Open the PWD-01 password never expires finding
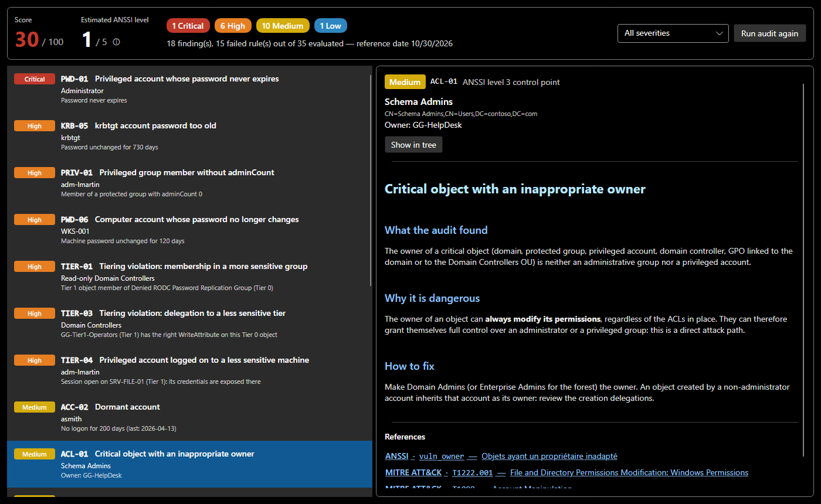821x504 pixels. 189,89
